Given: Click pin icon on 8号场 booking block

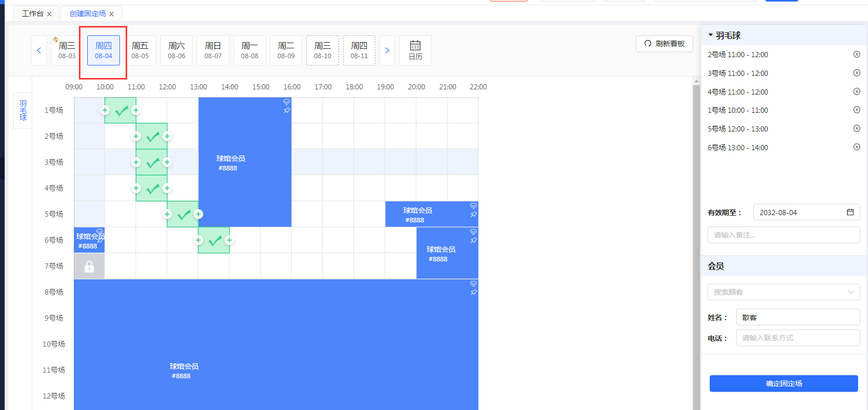Looking at the screenshot, I should tap(473, 293).
